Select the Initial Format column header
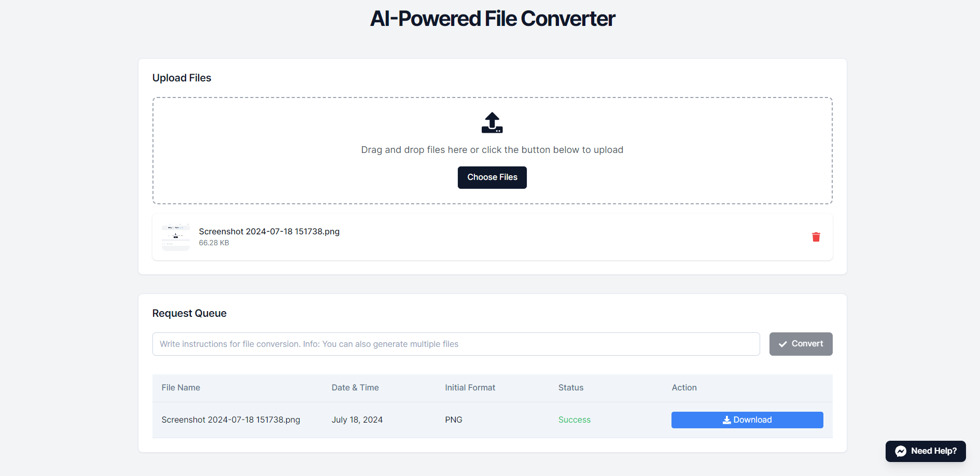The height and width of the screenshot is (476, 980). (x=470, y=388)
